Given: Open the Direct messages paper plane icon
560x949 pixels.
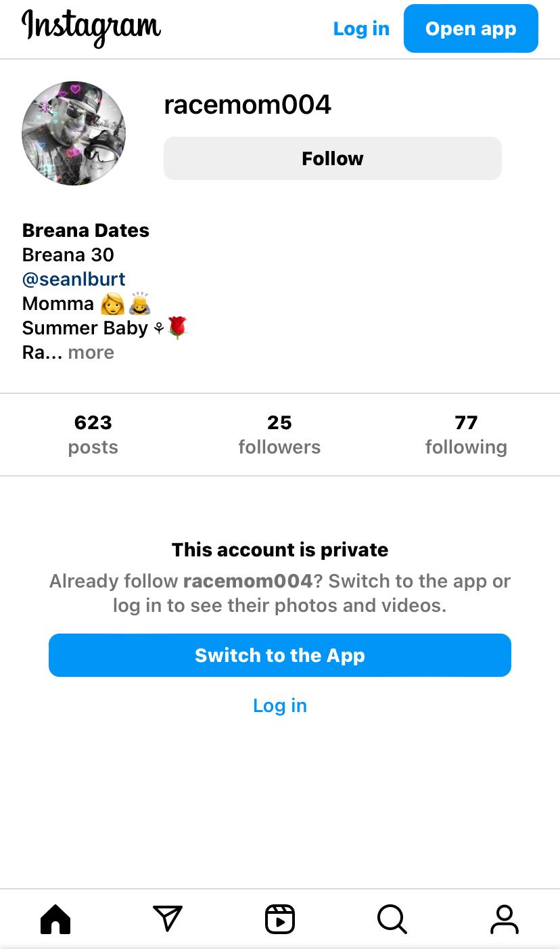Looking at the screenshot, I should point(168,919).
